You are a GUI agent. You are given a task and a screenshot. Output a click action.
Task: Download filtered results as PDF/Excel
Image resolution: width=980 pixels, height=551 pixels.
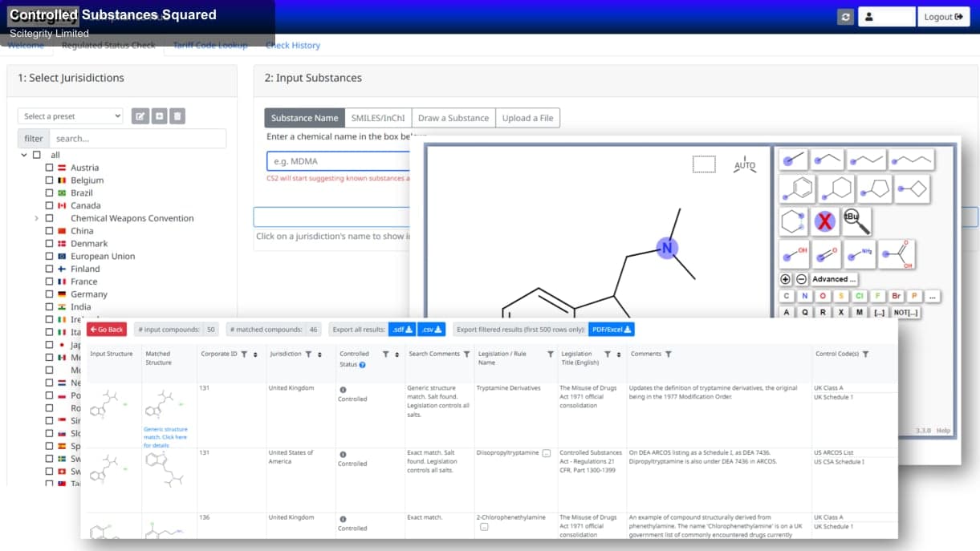coord(611,329)
